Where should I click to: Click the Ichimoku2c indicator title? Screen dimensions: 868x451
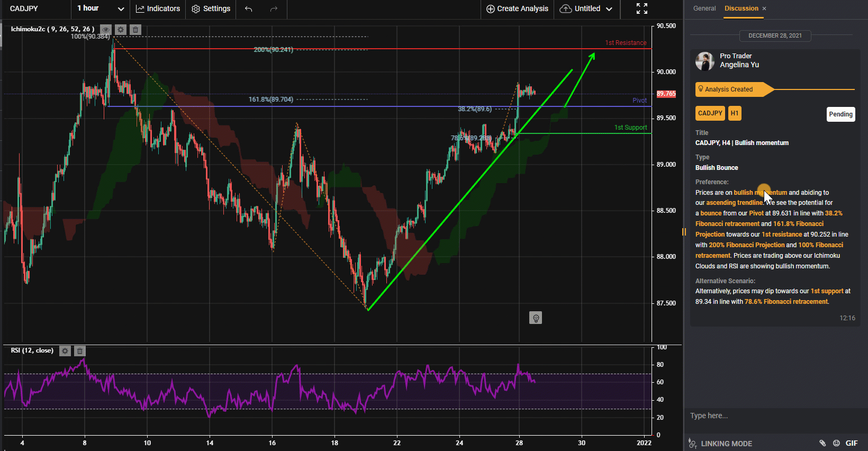pos(52,29)
